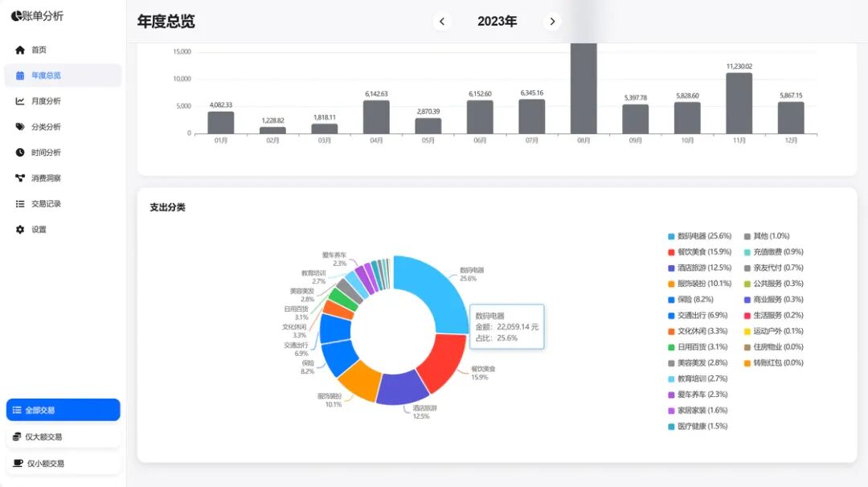Viewport: 868px width, 487px height.
Task: Select the 年度总览 sidebar item
Action: point(63,76)
